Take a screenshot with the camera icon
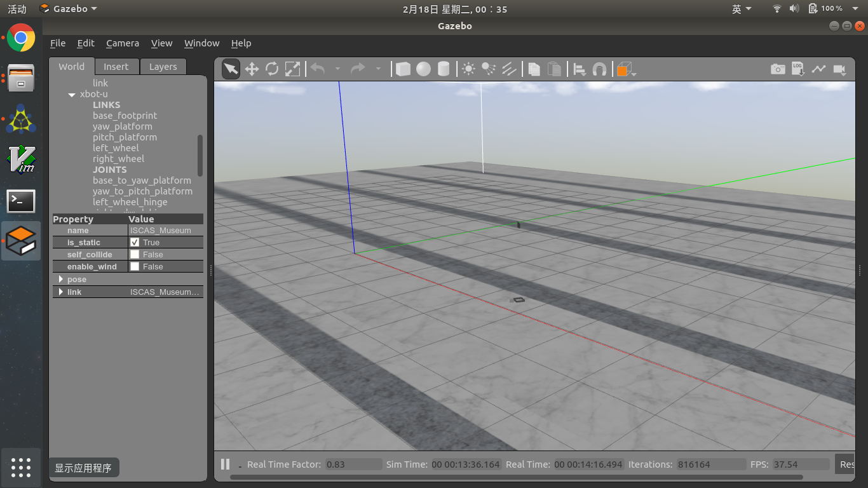868x488 pixels. point(778,69)
